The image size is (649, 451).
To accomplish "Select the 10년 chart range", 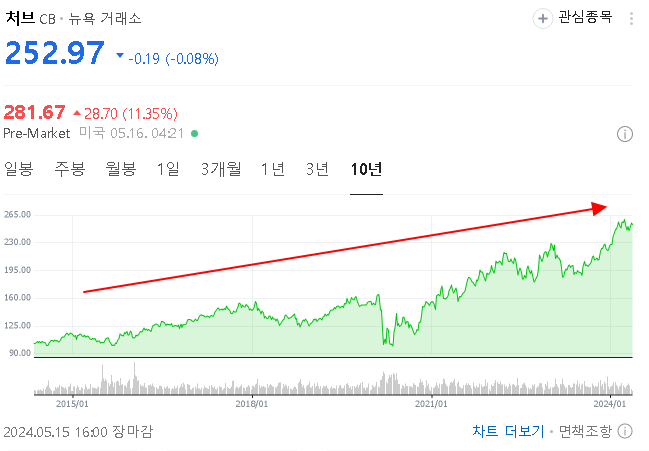I will 366,169.
